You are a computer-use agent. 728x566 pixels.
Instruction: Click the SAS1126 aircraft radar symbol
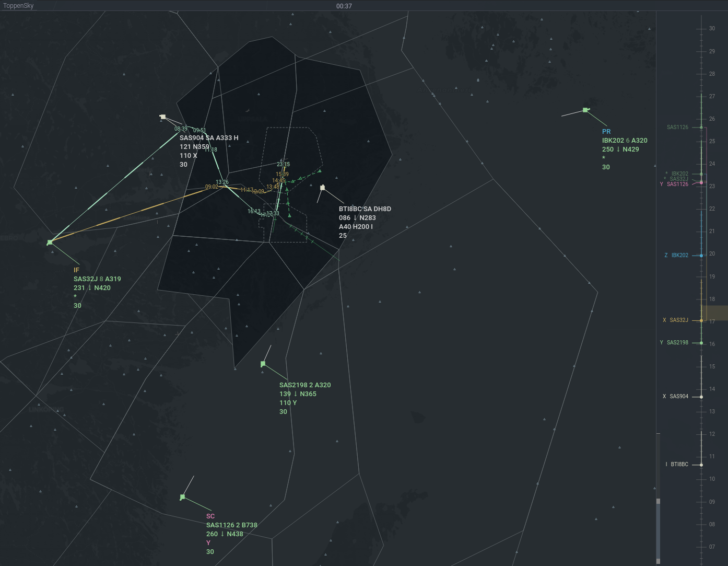pyautogui.click(x=182, y=497)
